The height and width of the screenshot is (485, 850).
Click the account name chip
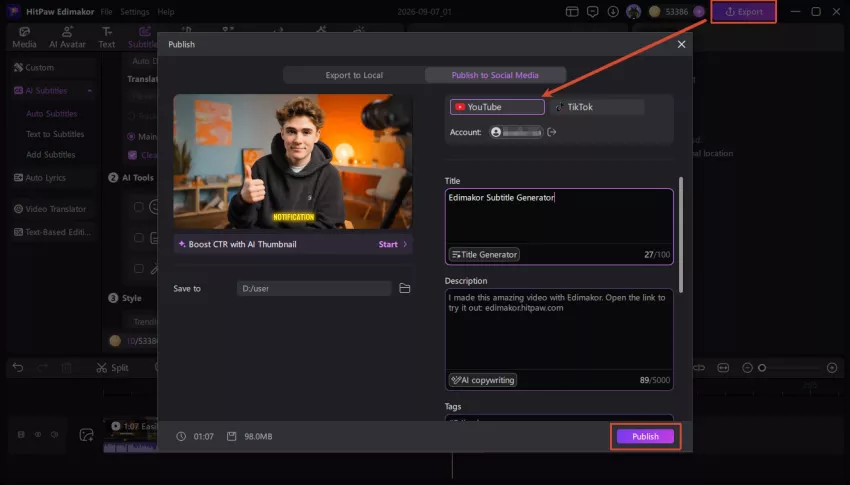pyautogui.click(x=516, y=132)
